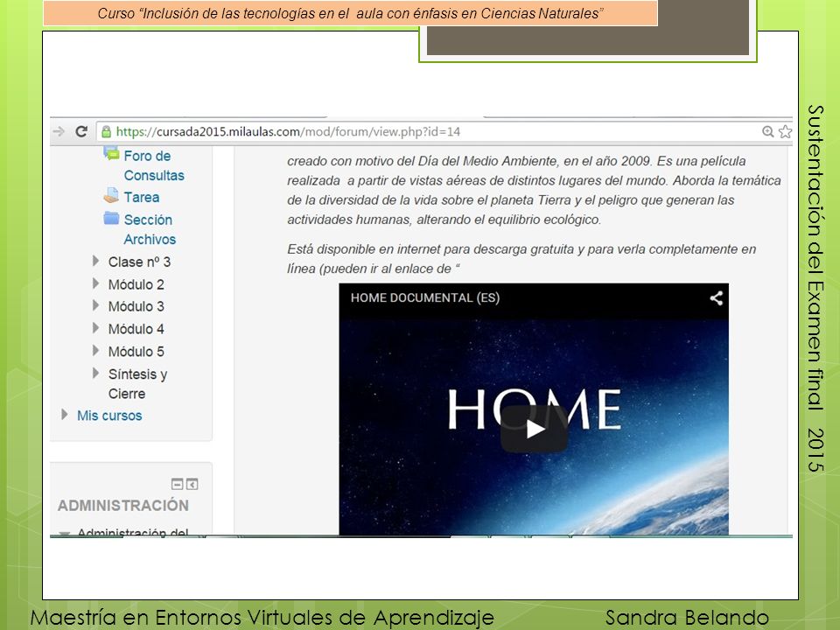Click the Sección Archivos folder icon
The width and height of the screenshot is (840, 630).
click(111, 218)
